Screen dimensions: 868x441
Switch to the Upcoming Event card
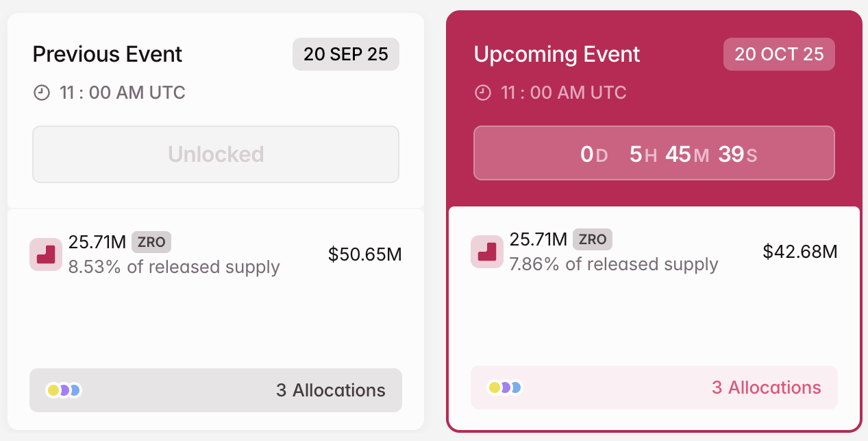coord(557,54)
